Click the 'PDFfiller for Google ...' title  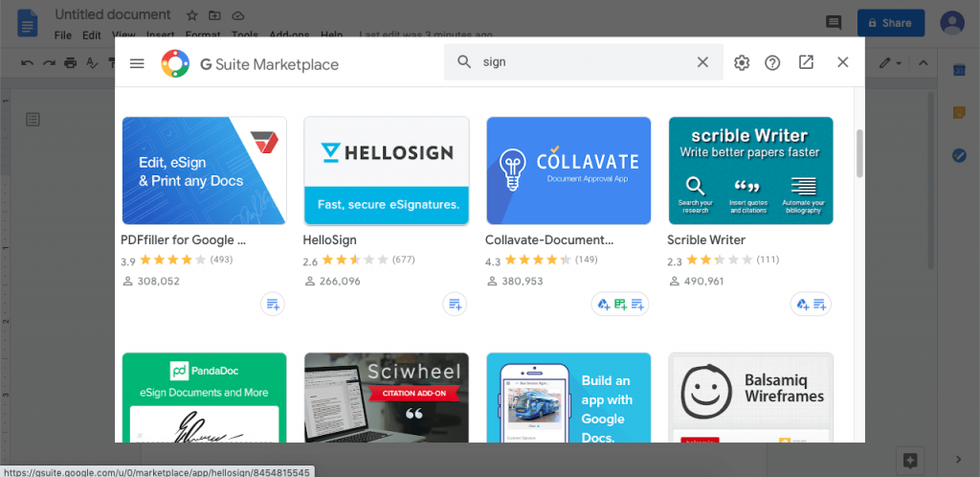pos(183,239)
